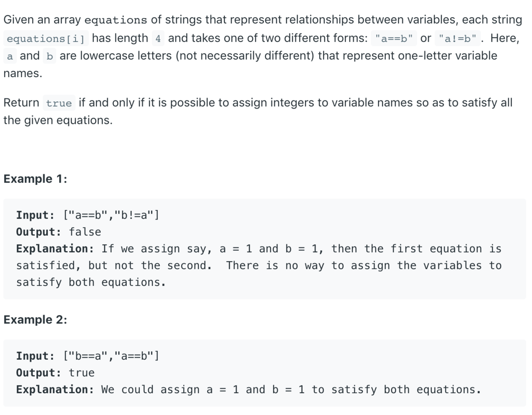Click Example 1 output value 'false'
532x415 pixels.
click(x=85, y=232)
